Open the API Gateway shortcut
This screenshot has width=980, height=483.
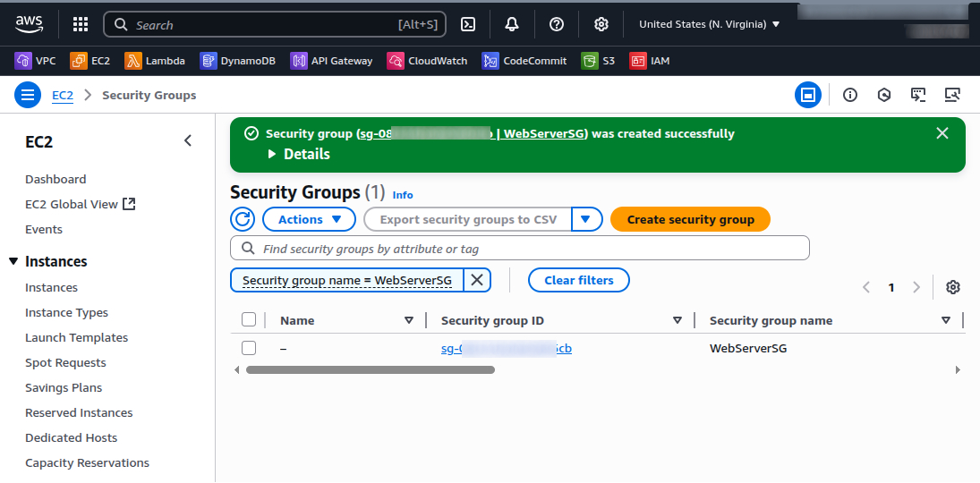click(x=332, y=61)
